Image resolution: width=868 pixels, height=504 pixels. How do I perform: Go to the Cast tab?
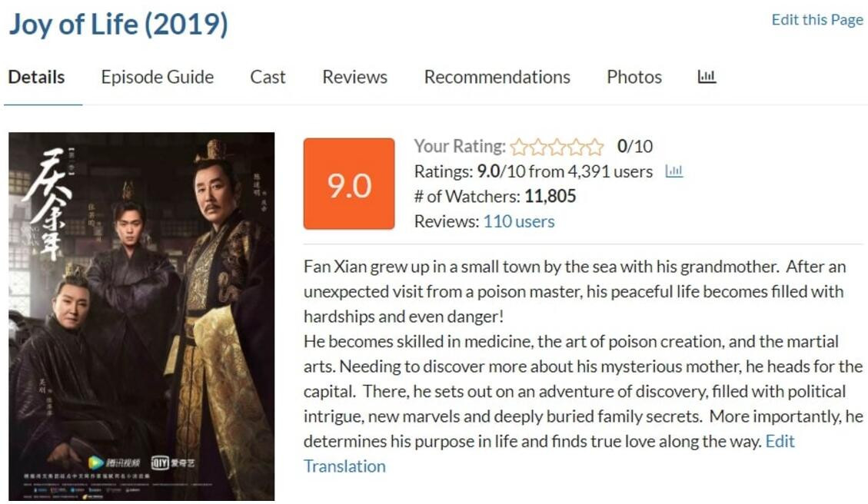268,77
